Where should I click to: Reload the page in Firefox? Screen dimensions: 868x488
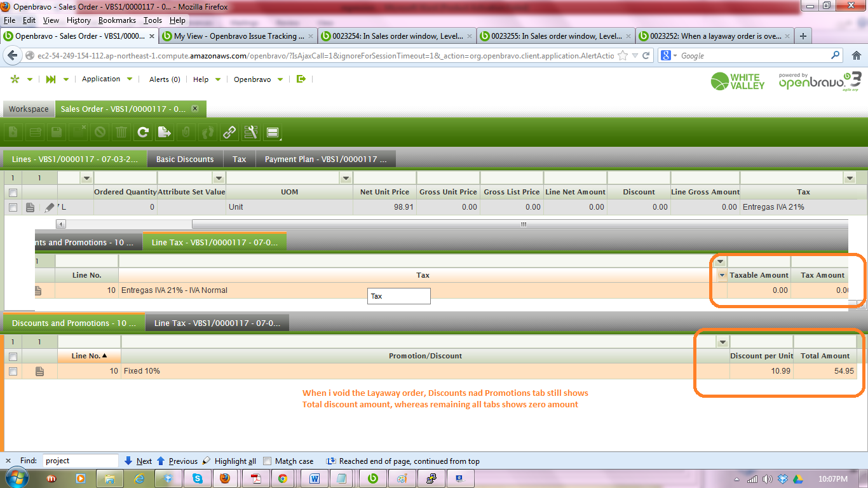(646, 56)
